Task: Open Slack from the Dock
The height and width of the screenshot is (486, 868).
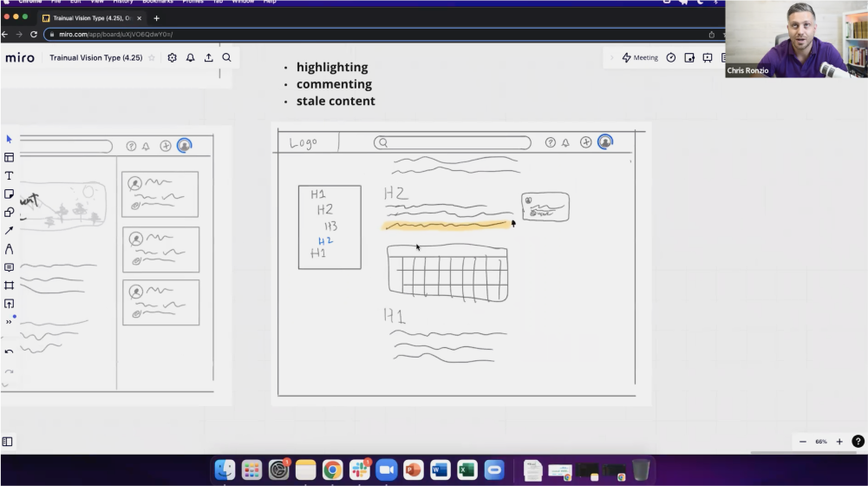Action: 359,470
